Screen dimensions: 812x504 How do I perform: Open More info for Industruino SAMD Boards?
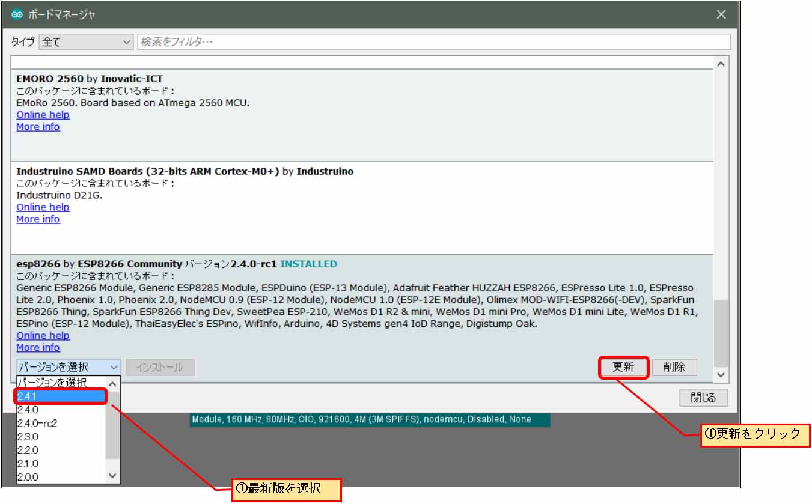tap(38, 219)
